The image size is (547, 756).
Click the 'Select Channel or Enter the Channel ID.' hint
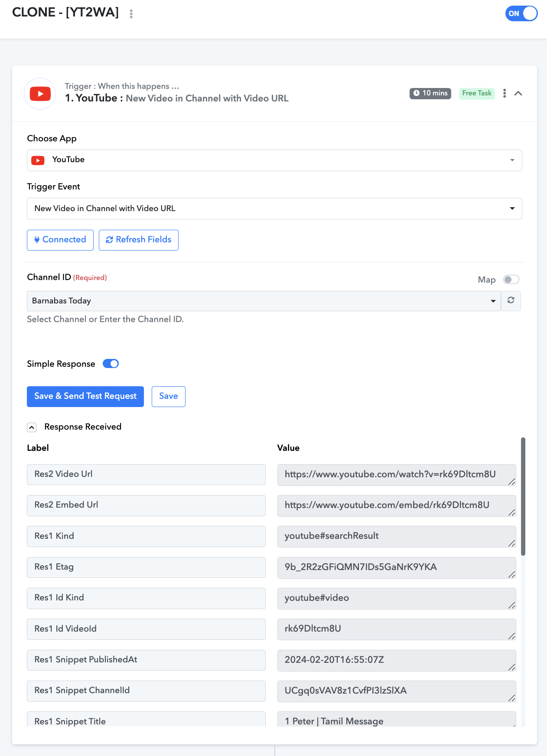pos(105,319)
